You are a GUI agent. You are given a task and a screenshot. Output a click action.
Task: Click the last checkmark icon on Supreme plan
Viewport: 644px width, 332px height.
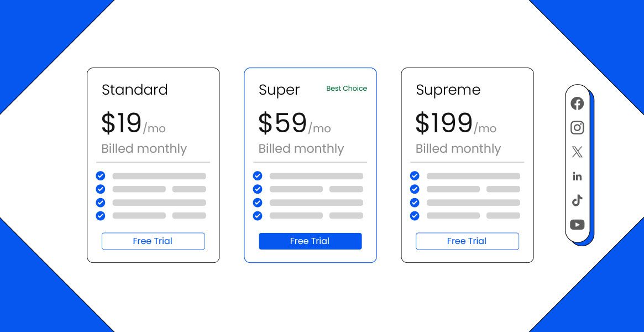click(415, 216)
